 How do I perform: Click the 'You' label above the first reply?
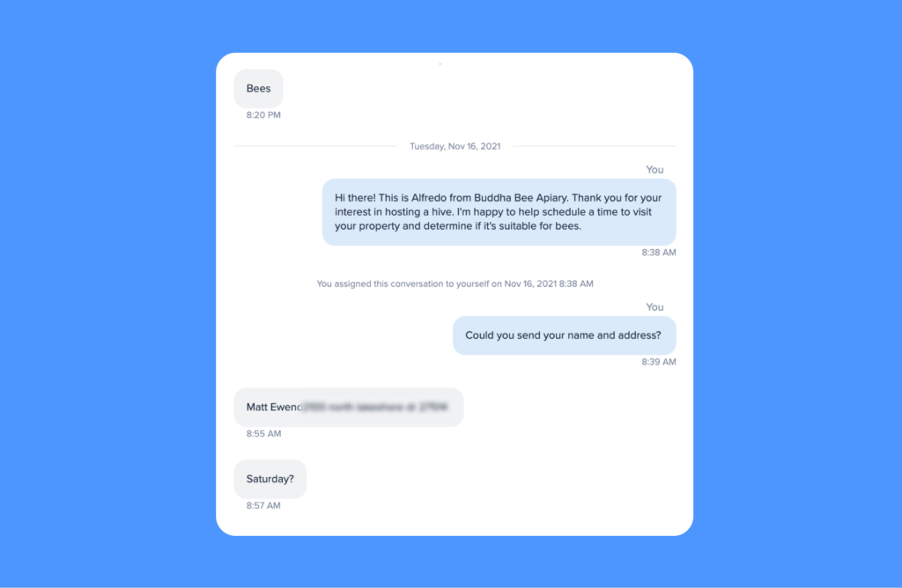pyautogui.click(x=654, y=170)
